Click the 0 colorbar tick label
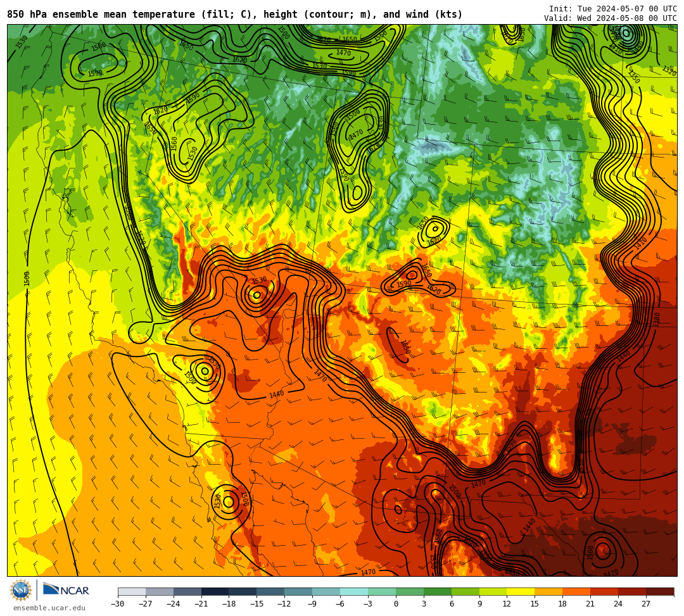Image resolution: width=684 pixels, height=616 pixels. (396, 604)
